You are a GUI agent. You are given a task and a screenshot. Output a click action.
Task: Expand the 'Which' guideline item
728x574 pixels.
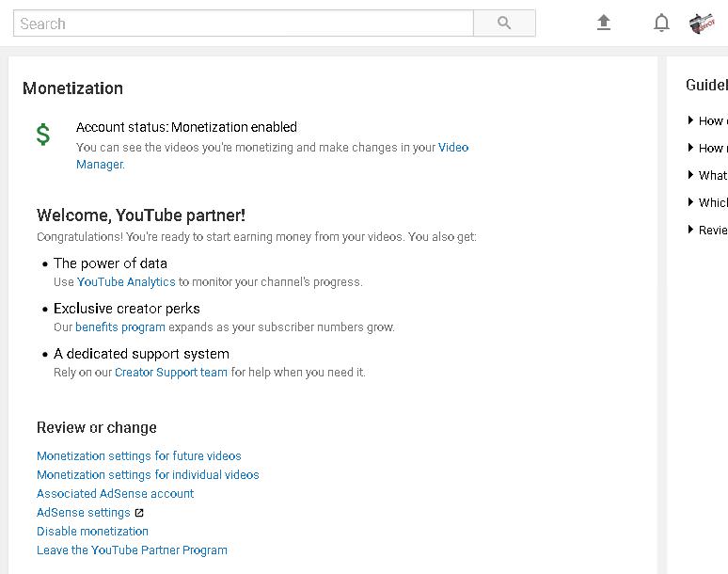click(706, 202)
